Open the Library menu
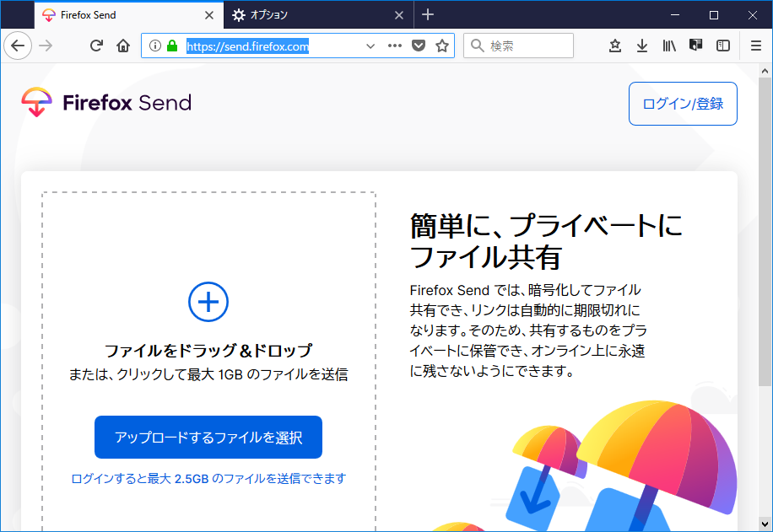 tap(669, 46)
